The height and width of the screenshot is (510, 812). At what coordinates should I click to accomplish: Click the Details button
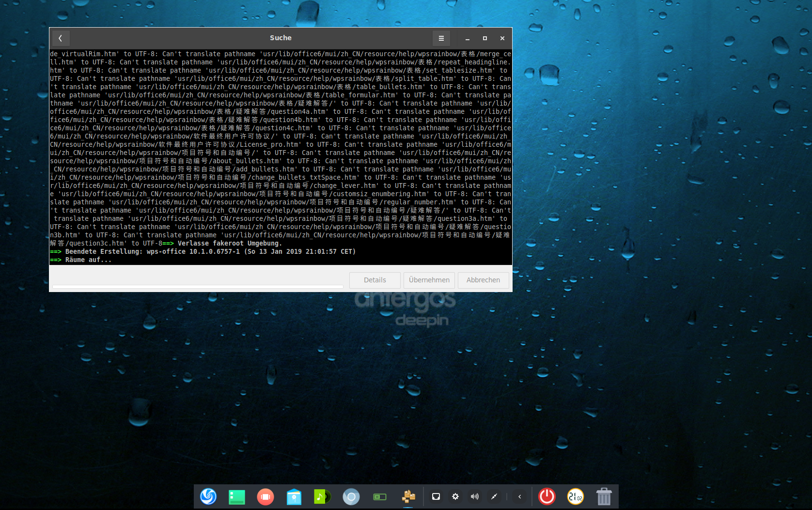tap(375, 280)
